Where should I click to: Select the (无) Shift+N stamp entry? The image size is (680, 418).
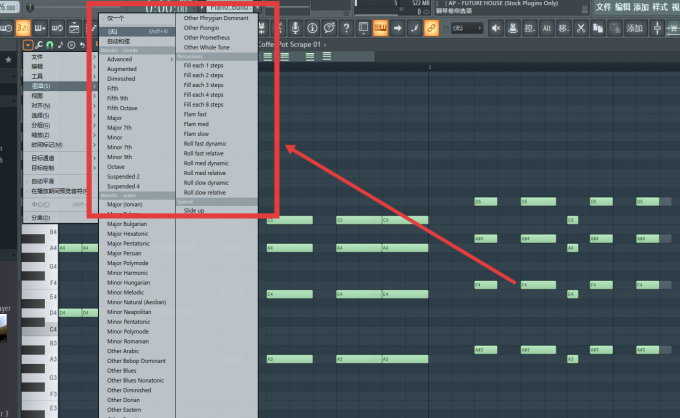point(137,32)
